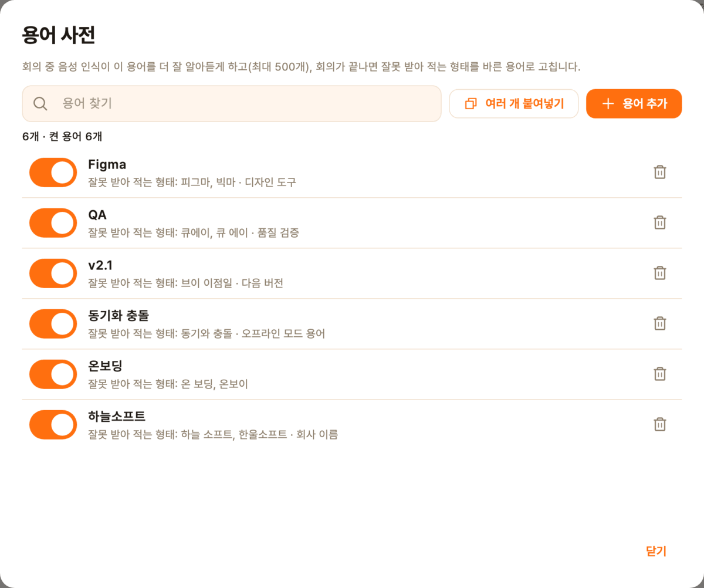The width and height of the screenshot is (704, 588).
Task: Select the Figma term name
Action: coord(107,164)
